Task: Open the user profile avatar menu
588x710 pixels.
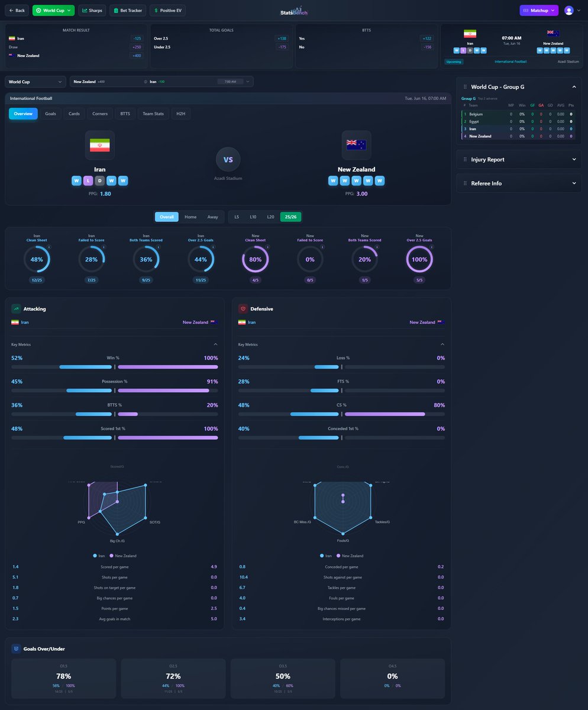Action: point(569,10)
